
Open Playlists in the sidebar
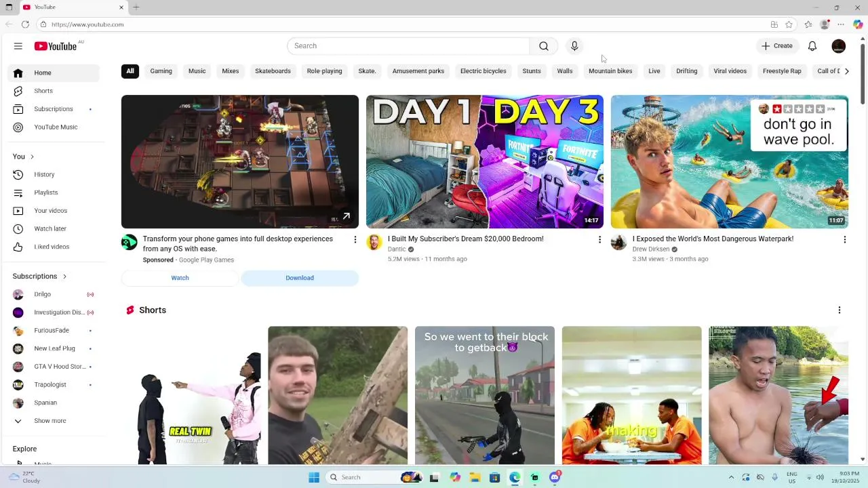point(55,192)
